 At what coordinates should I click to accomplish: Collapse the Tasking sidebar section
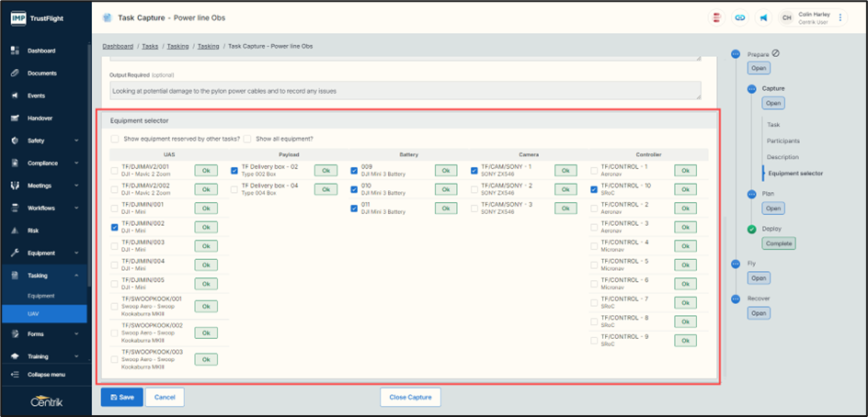pyautogui.click(x=76, y=276)
